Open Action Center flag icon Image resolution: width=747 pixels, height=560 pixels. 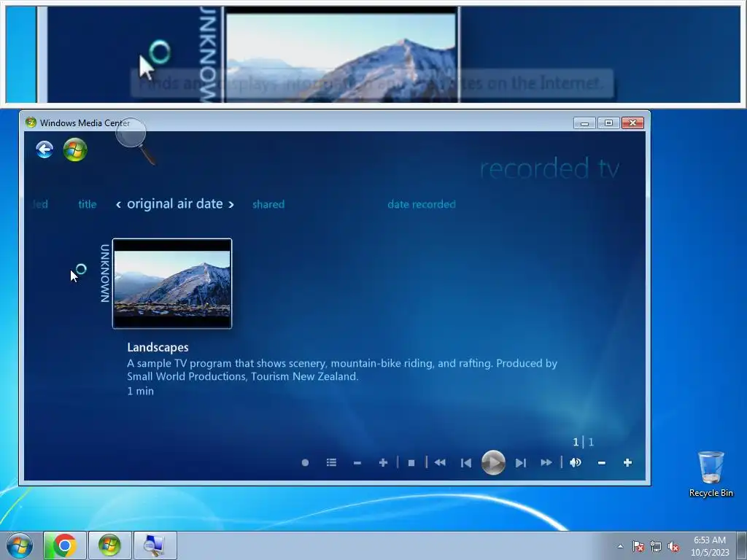[x=638, y=546]
